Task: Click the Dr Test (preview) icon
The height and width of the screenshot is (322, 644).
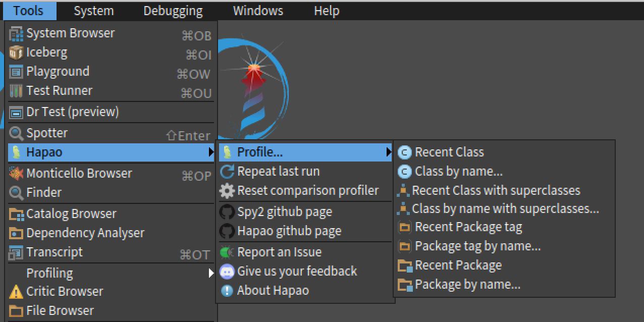Action: (x=17, y=112)
